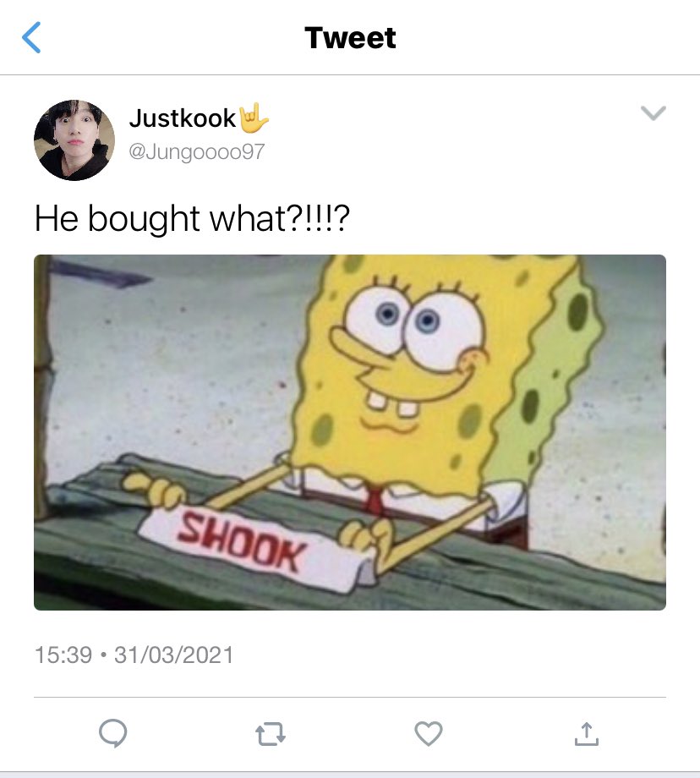Retweet using the arrows icon
This screenshot has height=778, width=700.
coord(271,734)
